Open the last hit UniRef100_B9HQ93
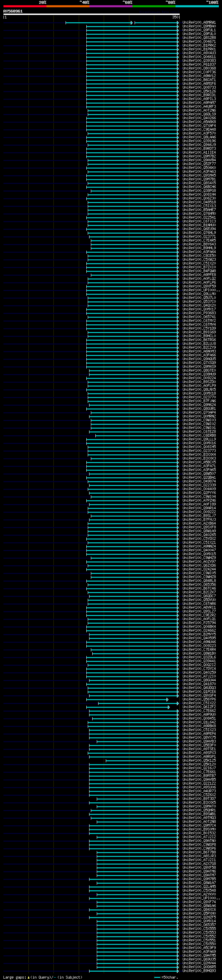Image resolution: width=222 pixels, height=980 pixels. (x=199, y=971)
